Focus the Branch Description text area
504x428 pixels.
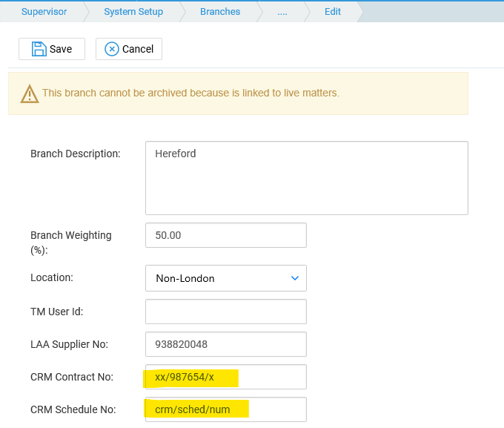point(307,178)
